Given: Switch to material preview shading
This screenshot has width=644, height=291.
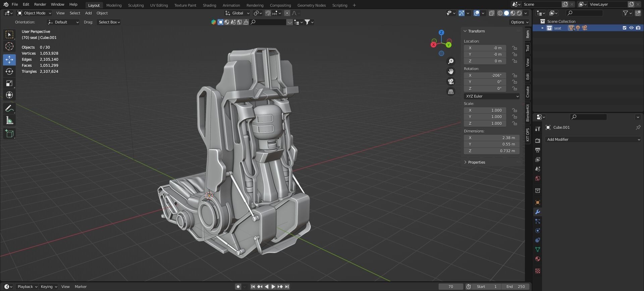Looking at the screenshot, I should [x=513, y=13].
